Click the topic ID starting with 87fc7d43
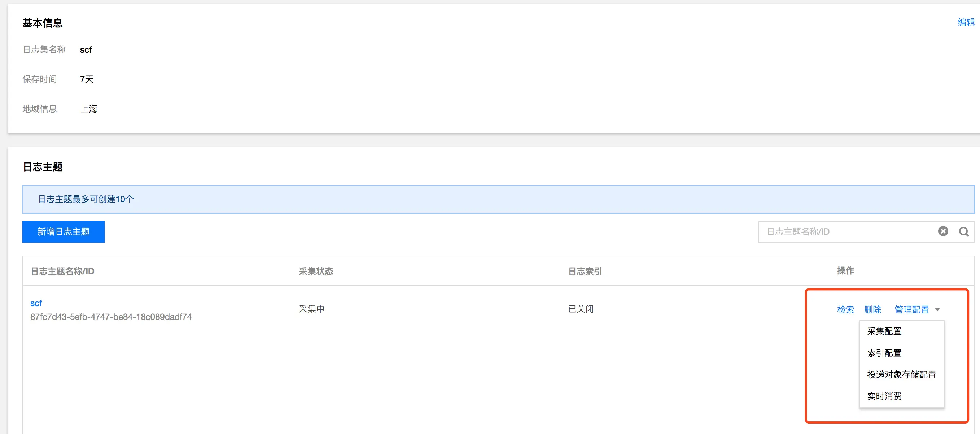Viewport: 980px width, 434px height. [111, 317]
